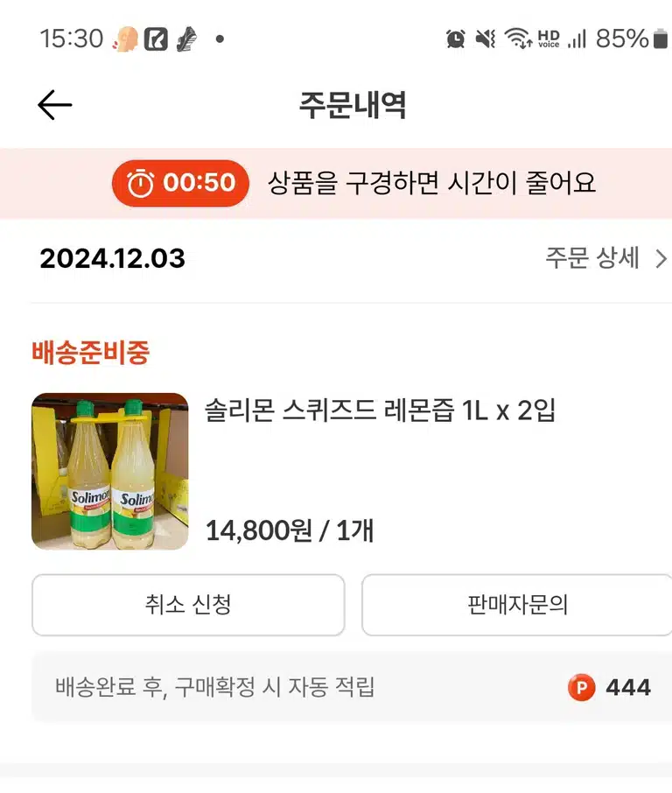Viewport: 672px width, 793px height.
Task: Tap the sneaker notification icon in status bar
Action: (x=186, y=39)
